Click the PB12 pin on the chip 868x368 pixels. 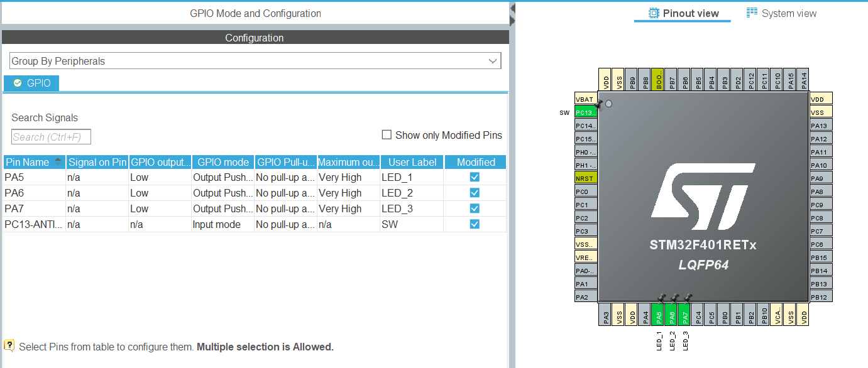coord(821,297)
